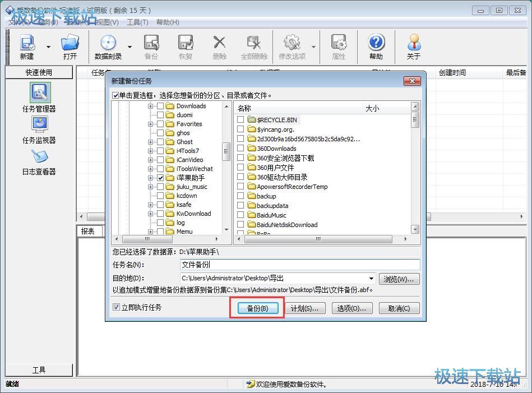This screenshot has width=532, height=393.
Task: Expand the KwDownload folder node
Action: pos(150,214)
